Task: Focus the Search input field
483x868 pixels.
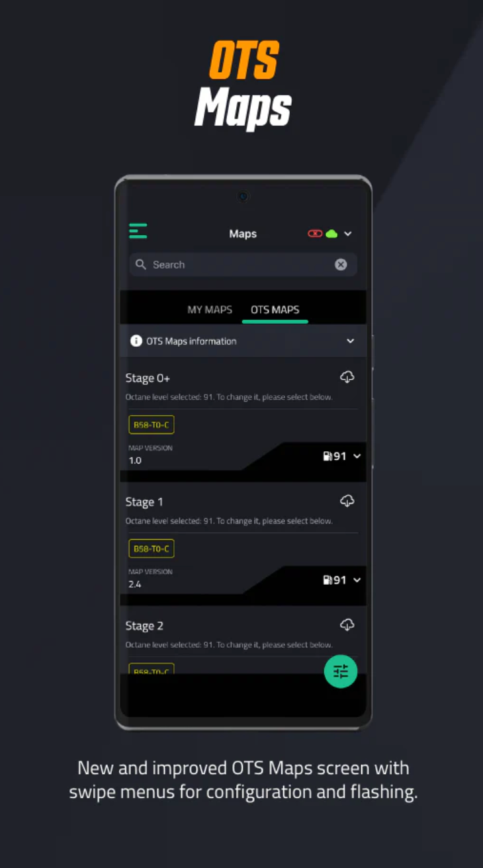Action: [x=243, y=265]
